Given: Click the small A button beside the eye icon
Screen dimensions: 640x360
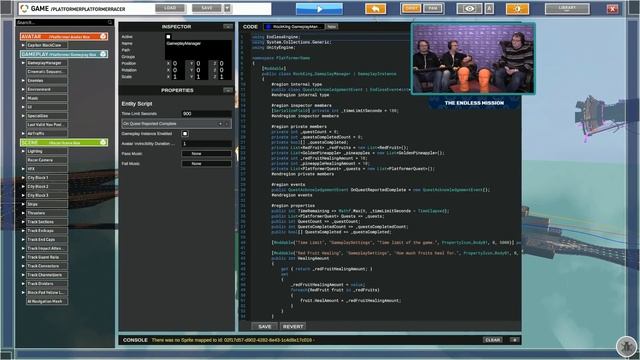Looking at the screenshot, I should pos(489,9).
